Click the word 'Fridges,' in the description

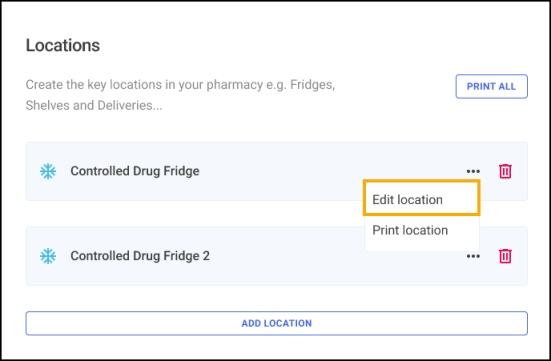pos(312,85)
